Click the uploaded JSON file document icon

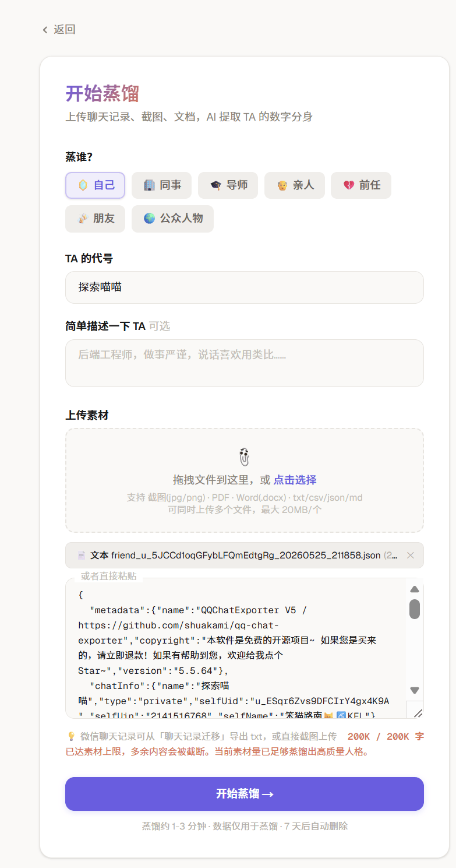(82, 556)
